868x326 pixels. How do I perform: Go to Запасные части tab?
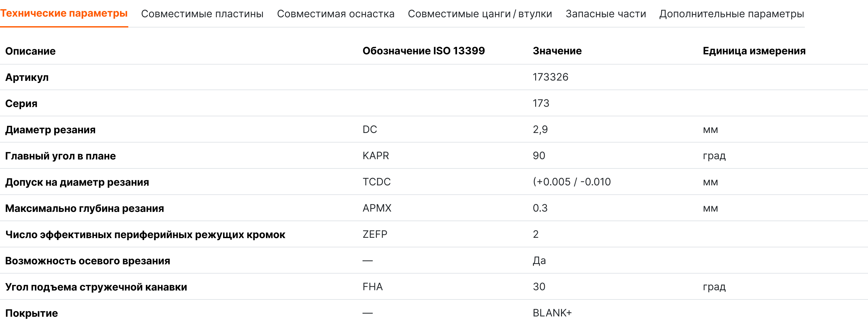(605, 14)
